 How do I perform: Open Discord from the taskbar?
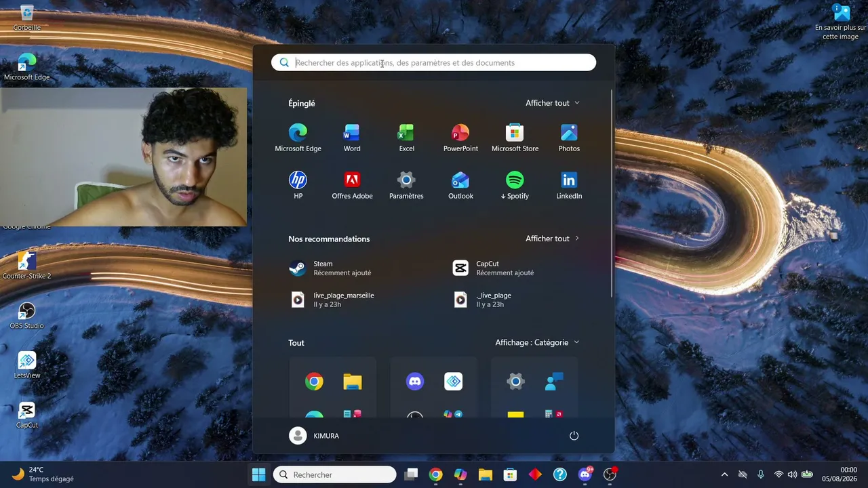(x=585, y=474)
